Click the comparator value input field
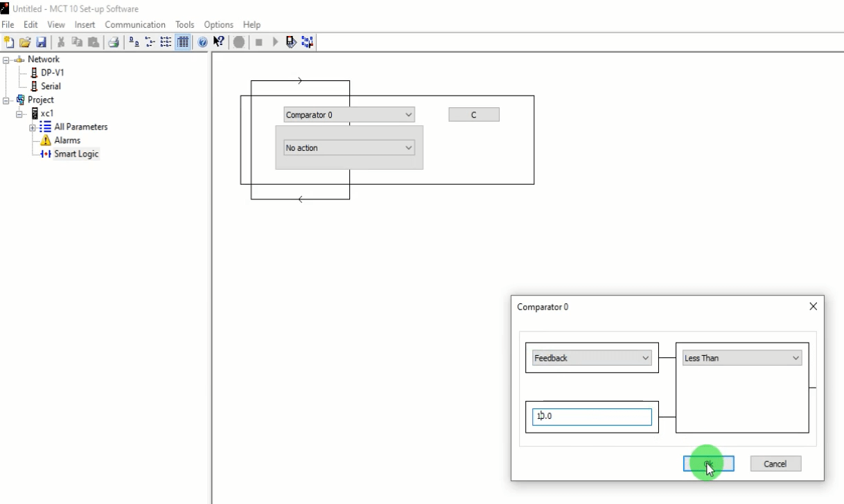The image size is (844, 504). tap(592, 417)
